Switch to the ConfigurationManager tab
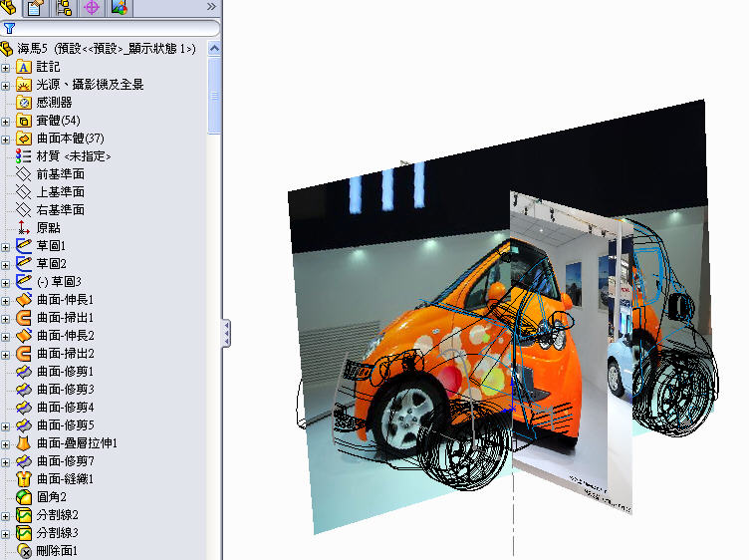 coord(64,7)
